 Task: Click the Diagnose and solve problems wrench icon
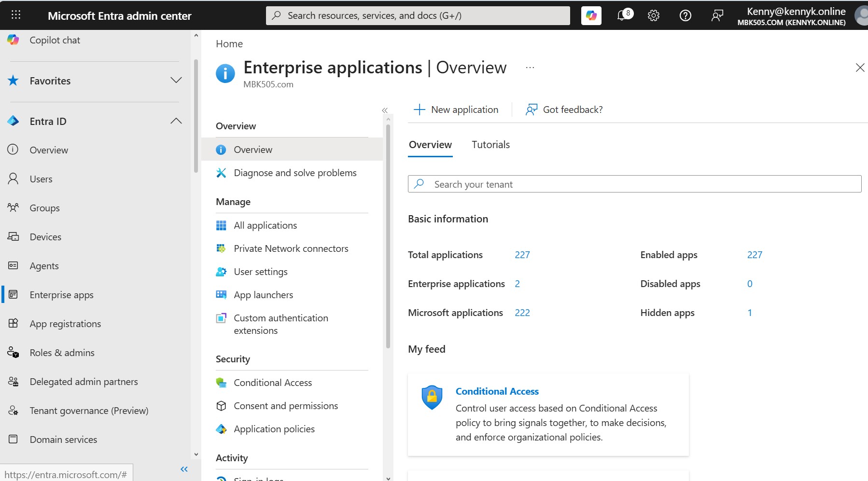221,173
